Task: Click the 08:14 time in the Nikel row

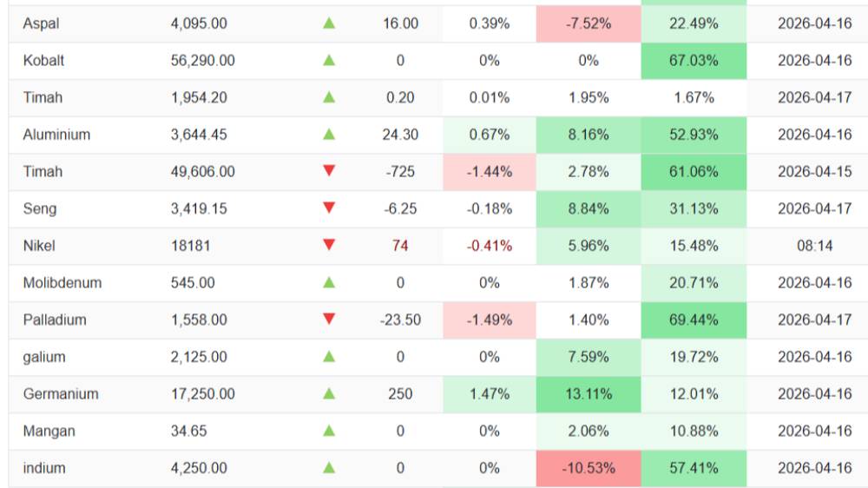Action: (815, 246)
